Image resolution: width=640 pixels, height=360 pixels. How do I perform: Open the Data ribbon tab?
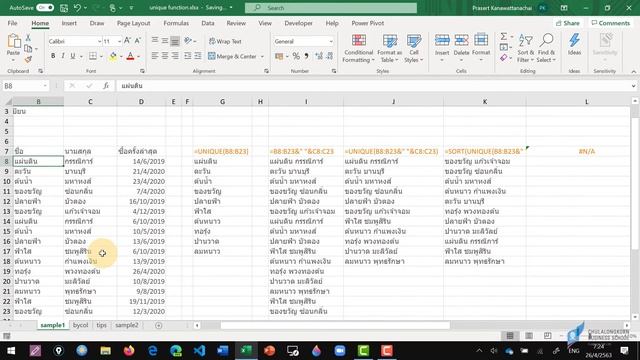[x=207, y=23]
